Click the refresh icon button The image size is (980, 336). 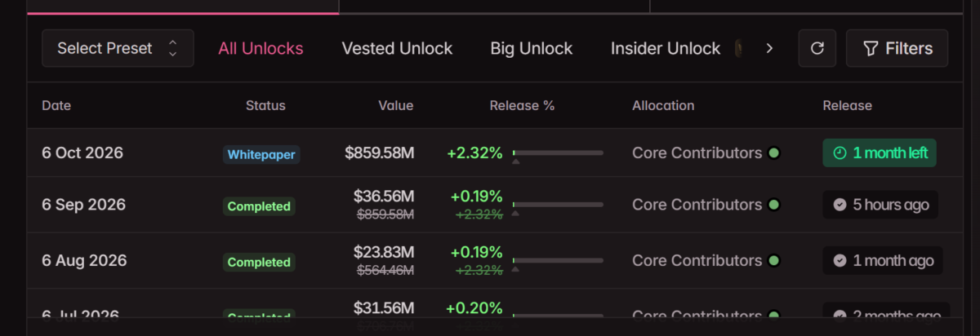point(817,48)
